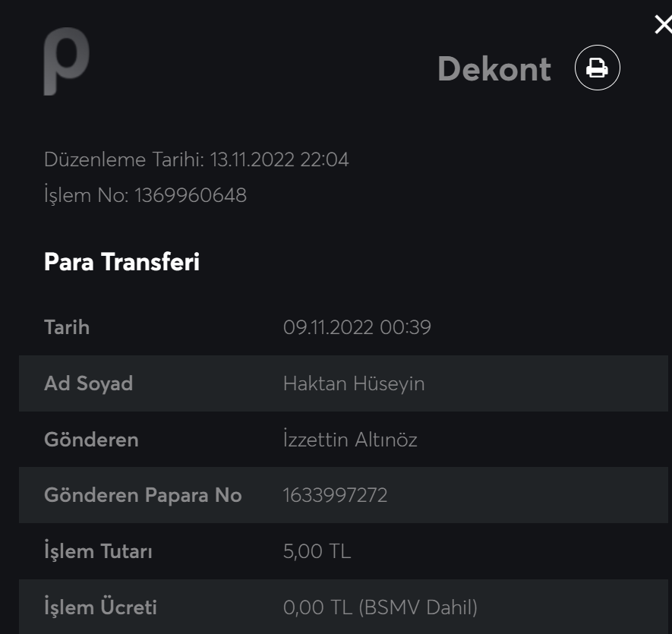672x634 pixels.
Task: Click the Tarih row label
Action: 67,327
